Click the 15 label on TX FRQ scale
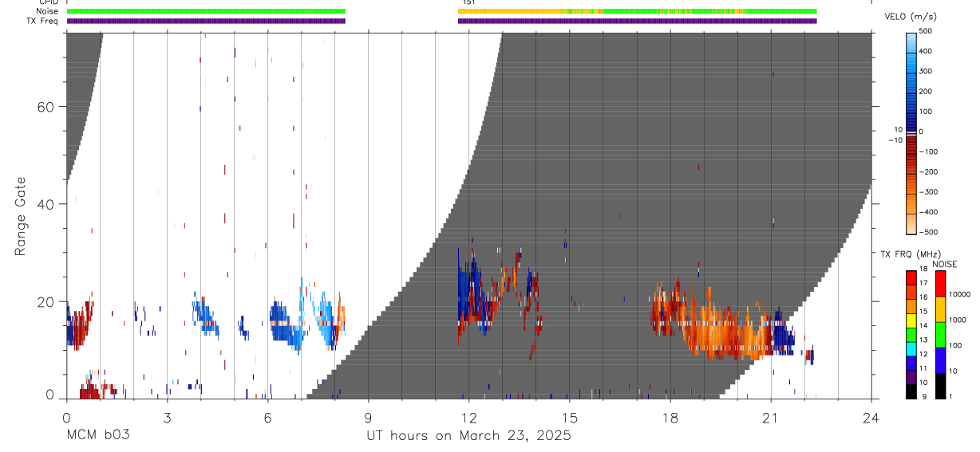The image size is (980, 452). pos(924,312)
